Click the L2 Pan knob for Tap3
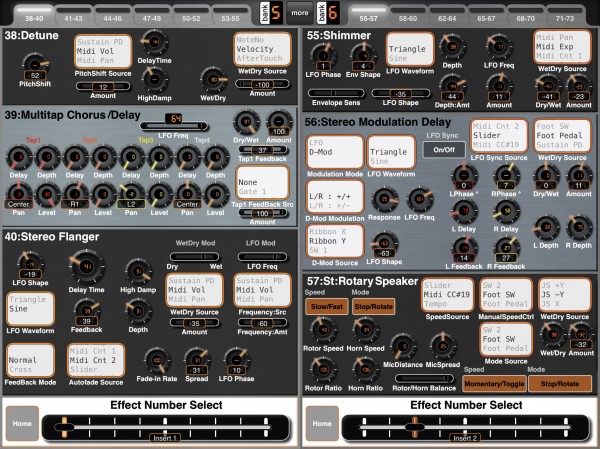The height and width of the screenshot is (449, 600). [131, 195]
